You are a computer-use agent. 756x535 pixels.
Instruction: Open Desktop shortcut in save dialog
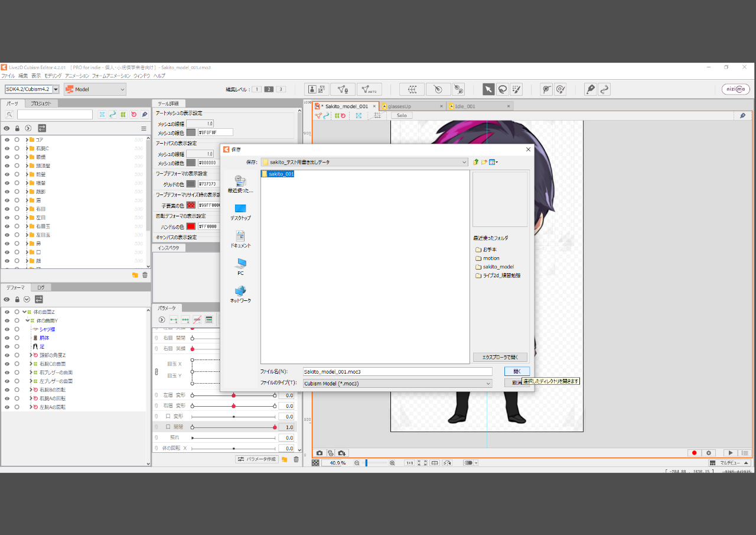[x=240, y=212]
